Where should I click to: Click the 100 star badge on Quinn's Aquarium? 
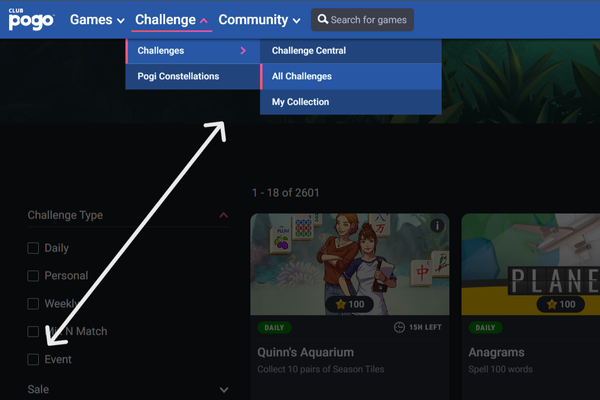point(350,304)
